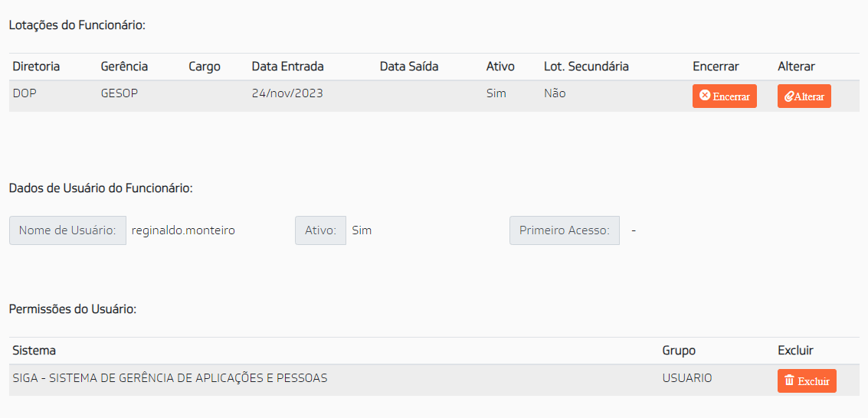
Task: Click the Cargo column header
Action: click(x=205, y=67)
